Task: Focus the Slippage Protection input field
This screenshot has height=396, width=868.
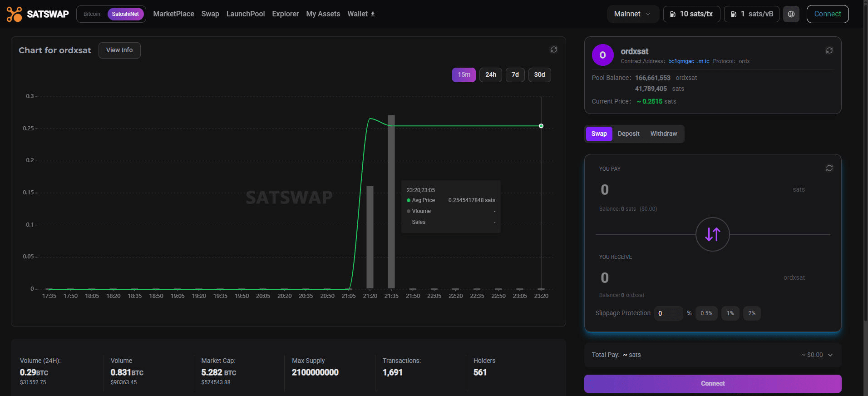Action: 668,313
